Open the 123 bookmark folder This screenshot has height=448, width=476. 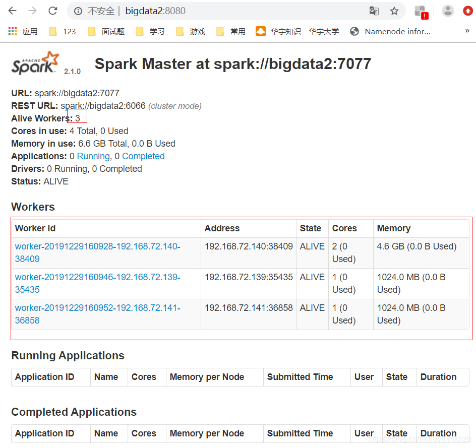click(x=62, y=32)
